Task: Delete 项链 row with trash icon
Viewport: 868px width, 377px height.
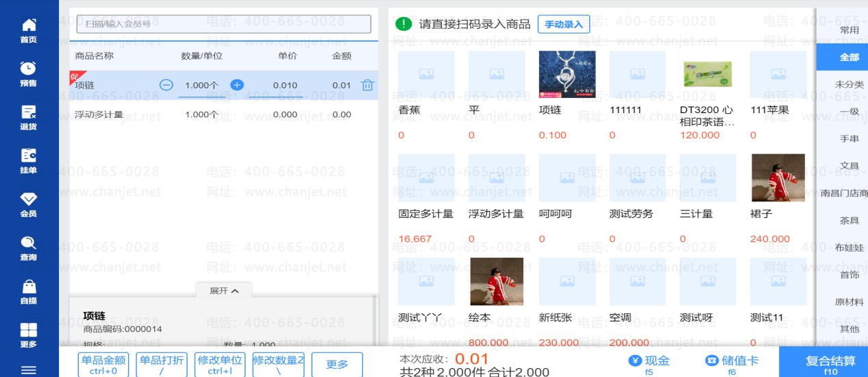Action: [x=368, y=85]
